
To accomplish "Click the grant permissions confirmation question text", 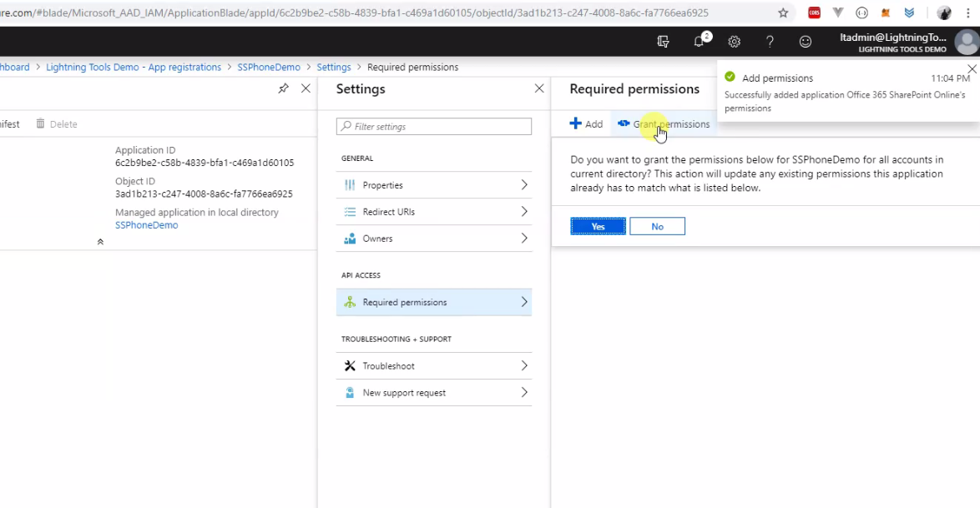I will tap(757, 174).
